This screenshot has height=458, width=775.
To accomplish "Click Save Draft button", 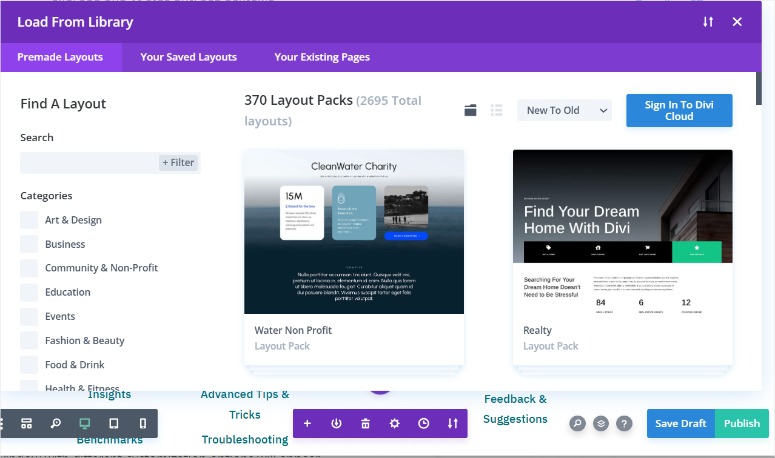I will 681,423.
